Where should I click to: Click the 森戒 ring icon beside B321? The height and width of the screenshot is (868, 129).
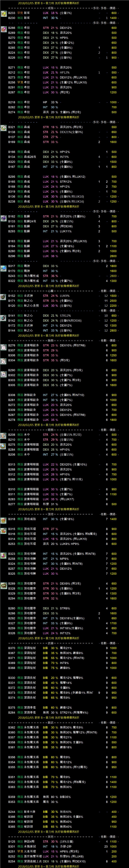point(3,128)
